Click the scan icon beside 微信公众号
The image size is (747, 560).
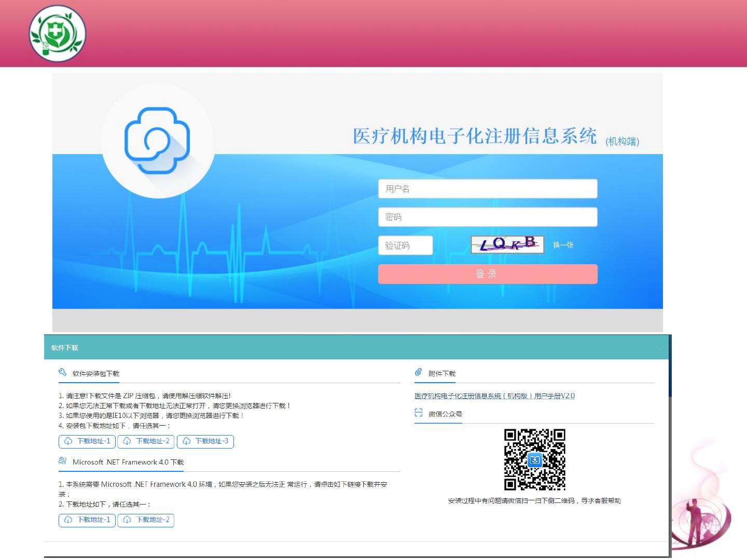pos(419,413)
